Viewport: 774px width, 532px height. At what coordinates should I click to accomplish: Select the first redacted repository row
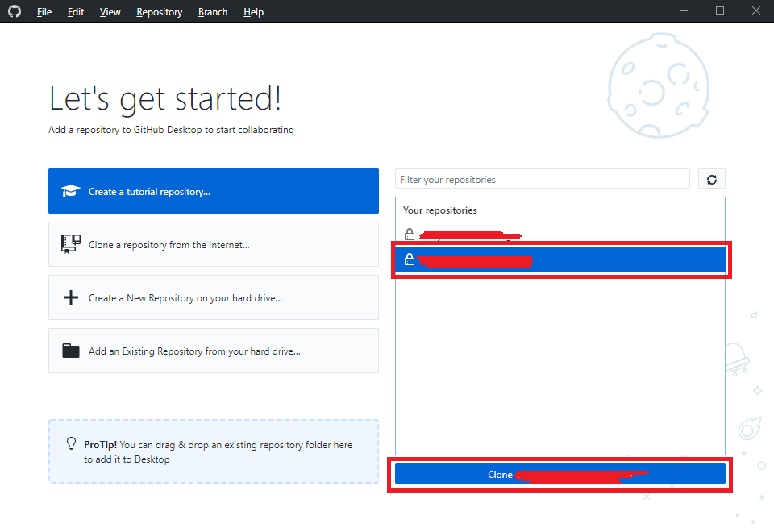560,235
